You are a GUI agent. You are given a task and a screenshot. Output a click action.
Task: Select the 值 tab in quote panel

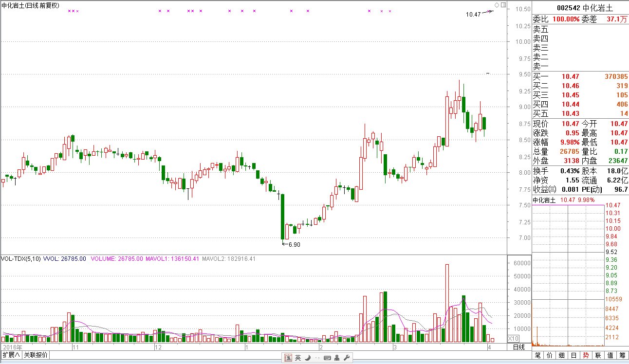[x=610, y=355]
